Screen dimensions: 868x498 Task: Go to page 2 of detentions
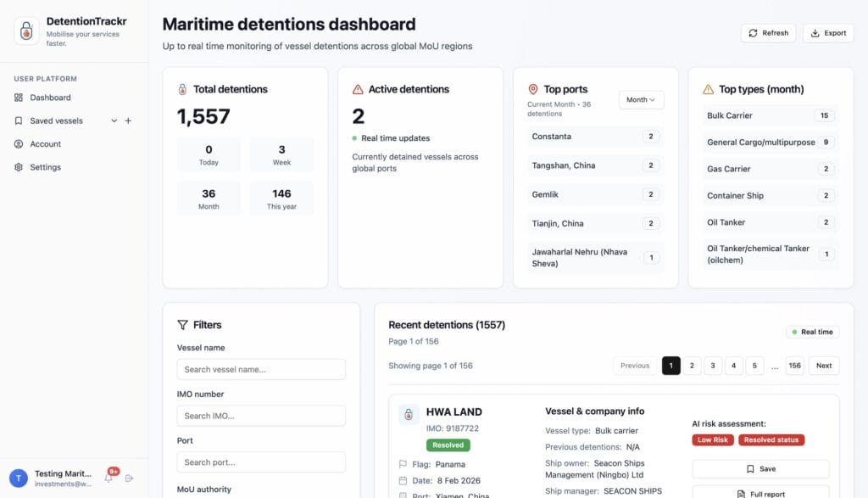coord(692,366)
